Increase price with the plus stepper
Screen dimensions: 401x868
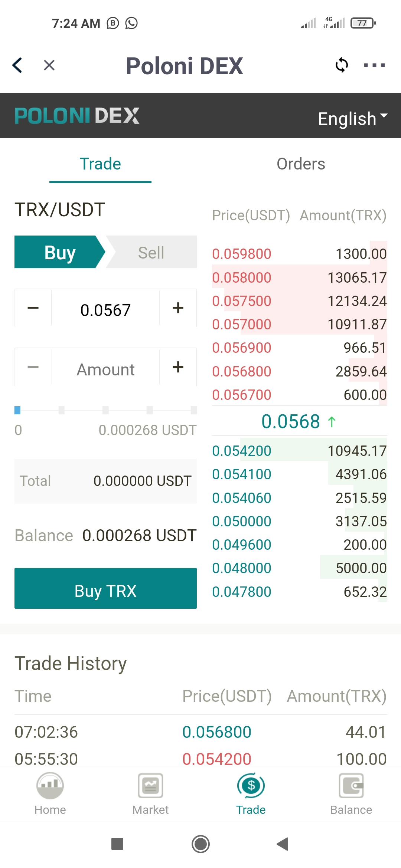pyautogui.click(x=178, y=308)
